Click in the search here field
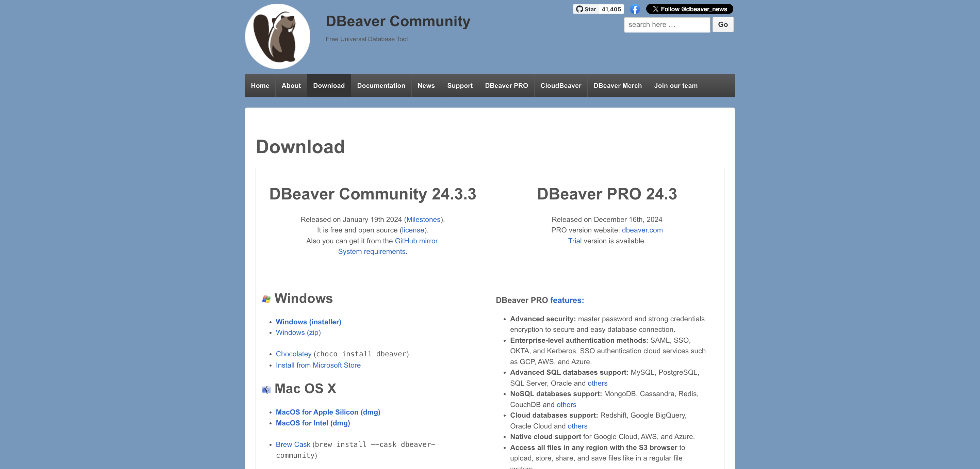The image size is (980, 469). coord(667,25)
